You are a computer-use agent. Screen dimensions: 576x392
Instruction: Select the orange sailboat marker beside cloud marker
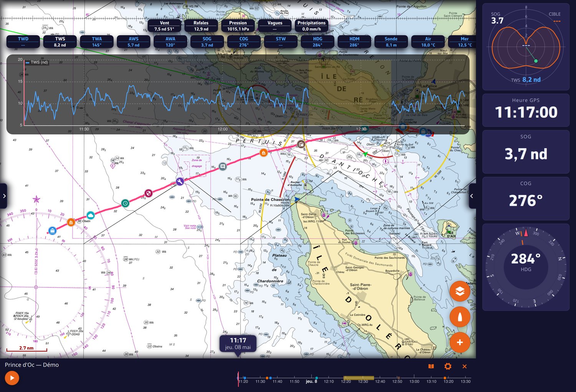(x=71, y=222)
